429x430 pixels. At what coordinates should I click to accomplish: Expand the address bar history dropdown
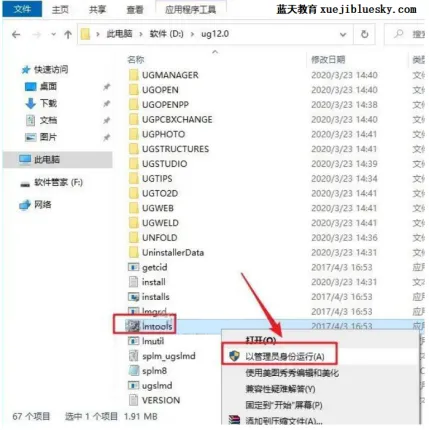343,34
